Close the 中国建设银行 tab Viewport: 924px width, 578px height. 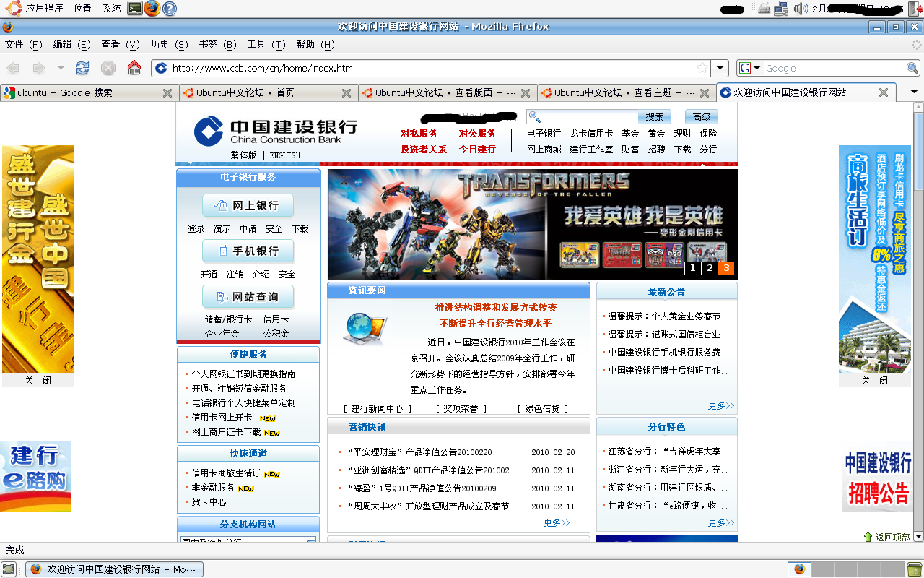tap(884, 93)
